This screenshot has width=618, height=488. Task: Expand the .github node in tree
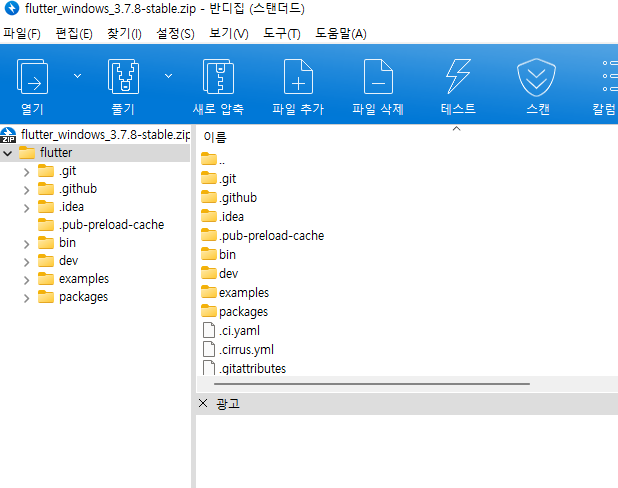(x=26, y=190)
